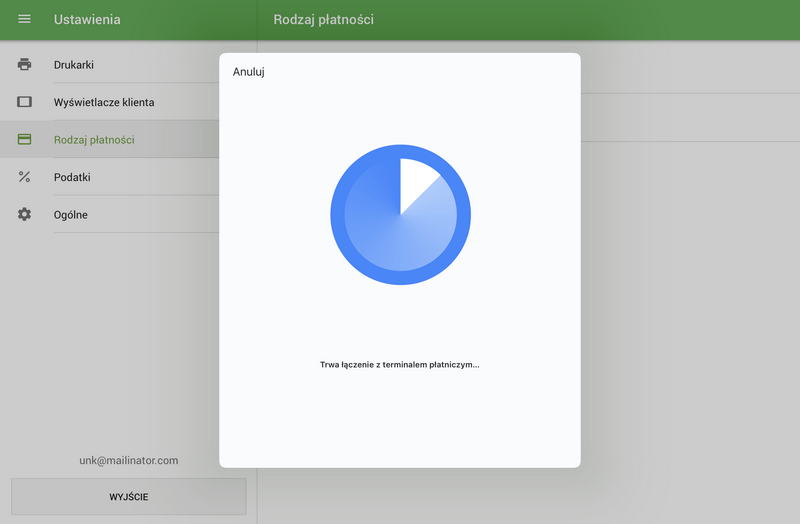Click the unk@mailinator.com account email
800x524 pixels.
[x=128, y=460]
